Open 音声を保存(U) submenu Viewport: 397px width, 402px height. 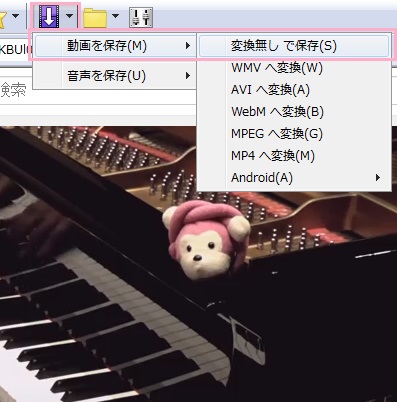click(x=115, y=76)
